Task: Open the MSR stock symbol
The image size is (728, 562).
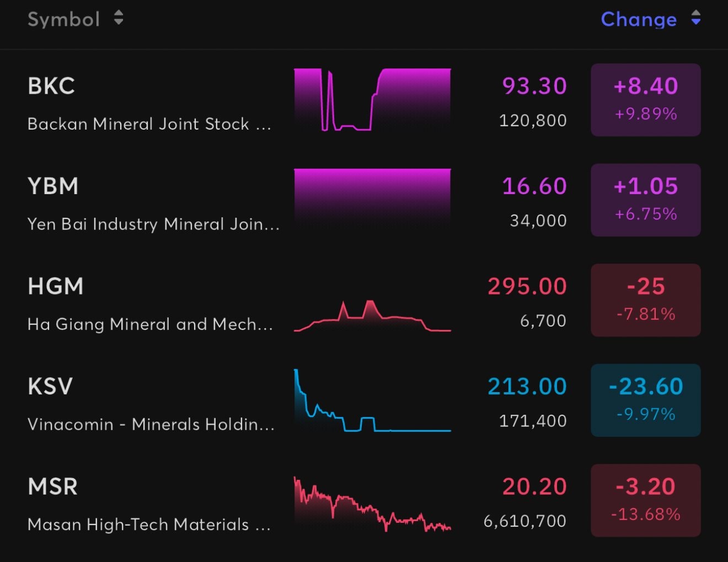Action: pos(52,486)
